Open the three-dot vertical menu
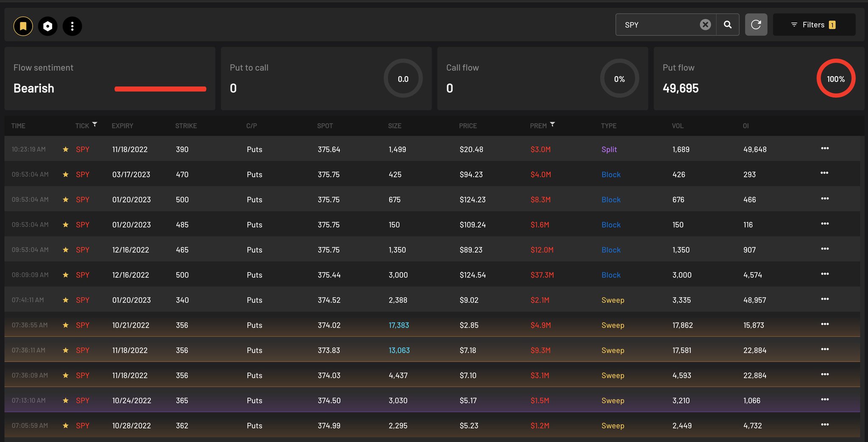 point(72,26)
